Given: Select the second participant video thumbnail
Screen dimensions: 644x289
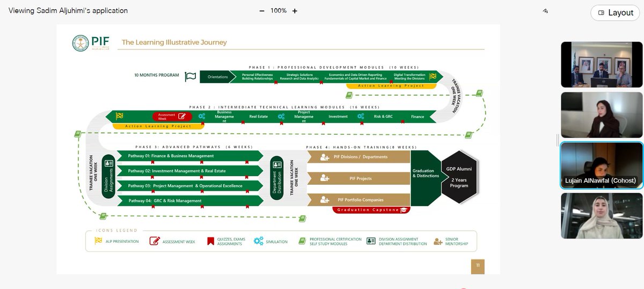Looking at the screenshot, I should pyautogui.click(x=602, y=115).
